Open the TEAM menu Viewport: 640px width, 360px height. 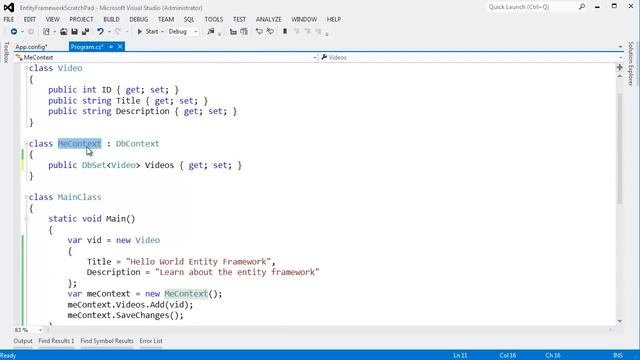[x=166, y=19]
